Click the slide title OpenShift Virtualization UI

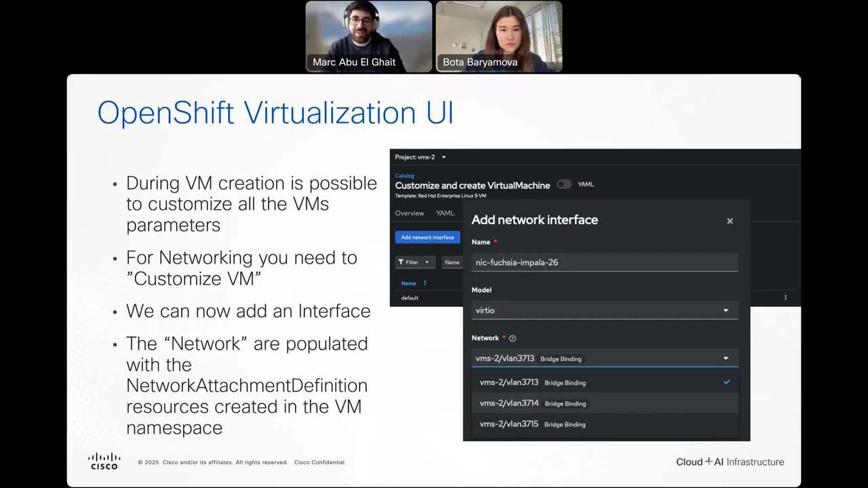click(275, 113)
